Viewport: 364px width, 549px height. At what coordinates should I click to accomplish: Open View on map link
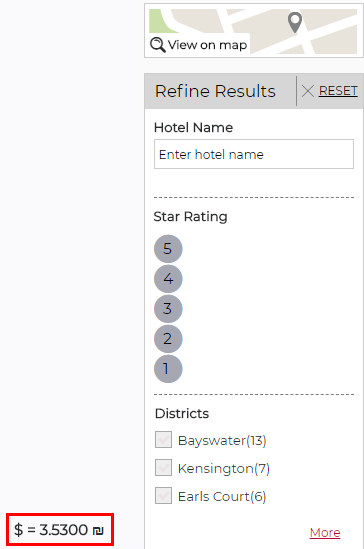pos(207,45)
